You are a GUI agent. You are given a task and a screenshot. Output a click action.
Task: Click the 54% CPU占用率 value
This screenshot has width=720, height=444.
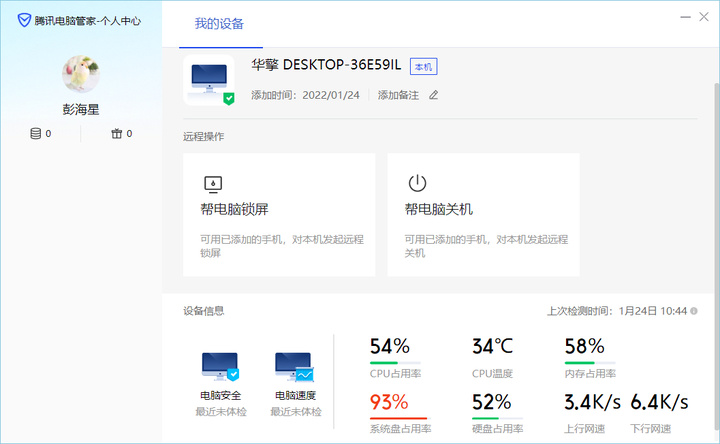pos(390,346)
